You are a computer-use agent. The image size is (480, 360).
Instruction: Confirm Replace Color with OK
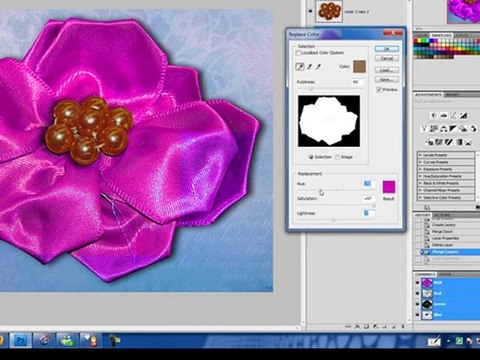pos(387,49)
